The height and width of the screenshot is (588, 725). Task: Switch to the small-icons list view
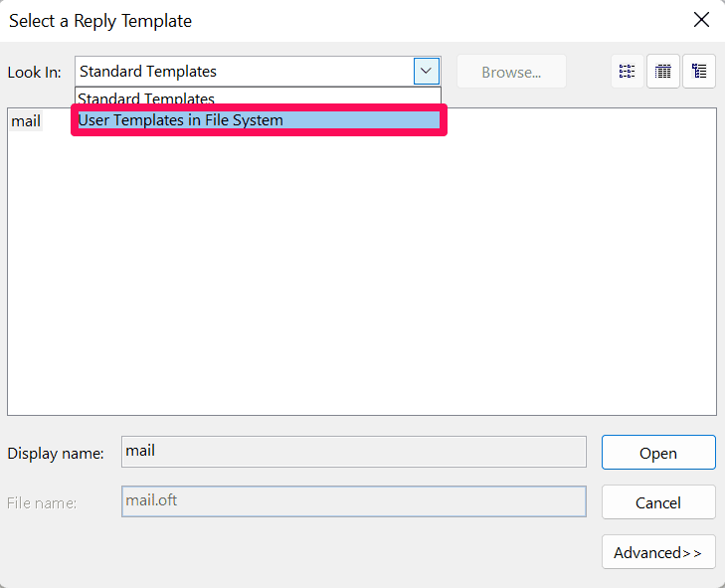tap(627, 72)
